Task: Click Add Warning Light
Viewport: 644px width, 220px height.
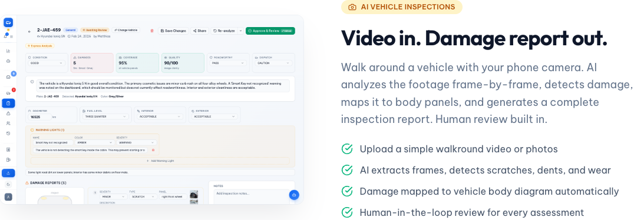Action: pyautogui.click(x=160, y=161)
